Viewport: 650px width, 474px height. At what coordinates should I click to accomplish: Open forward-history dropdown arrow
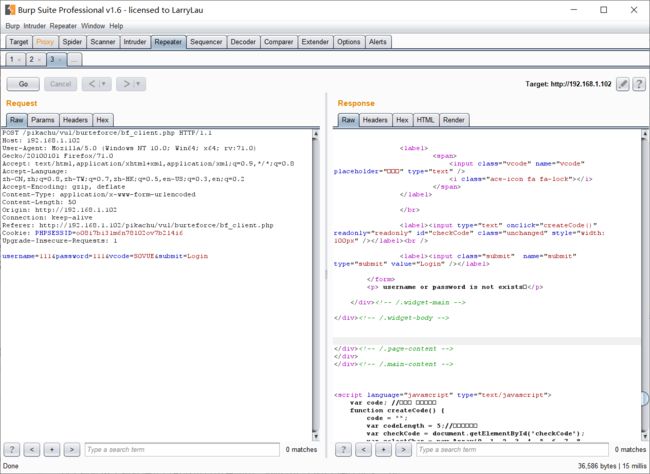[138, 84]
